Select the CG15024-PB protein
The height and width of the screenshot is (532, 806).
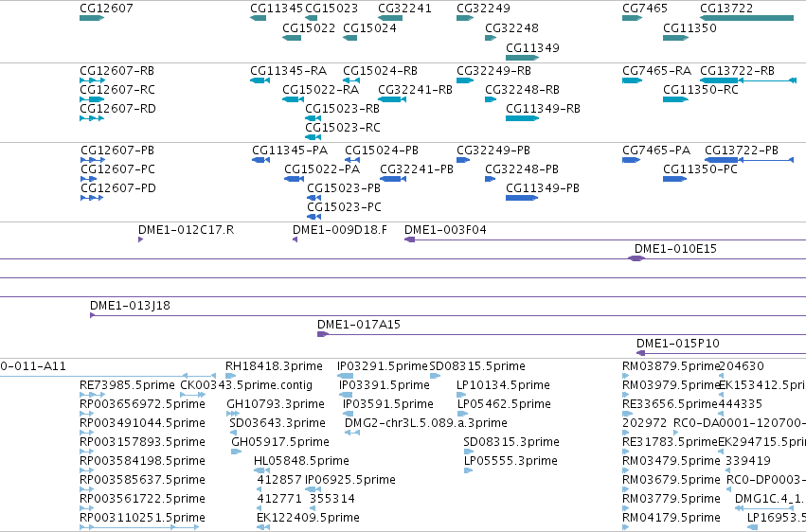point(382,150)
